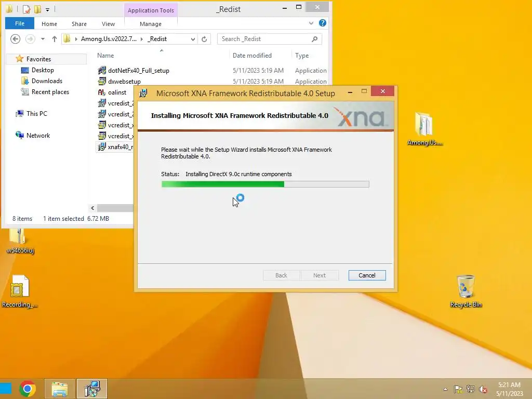The height and width of the screenshot is (399, 532).
Task: Click Explorer window folder icon in title bar
Action: coord(9,9)
